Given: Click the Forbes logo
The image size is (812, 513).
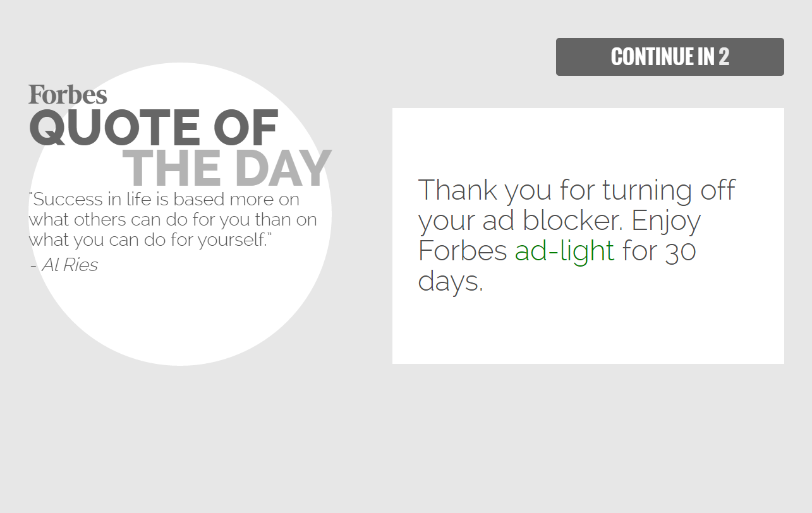Looking at the screenshot, I should coord(68,94).
